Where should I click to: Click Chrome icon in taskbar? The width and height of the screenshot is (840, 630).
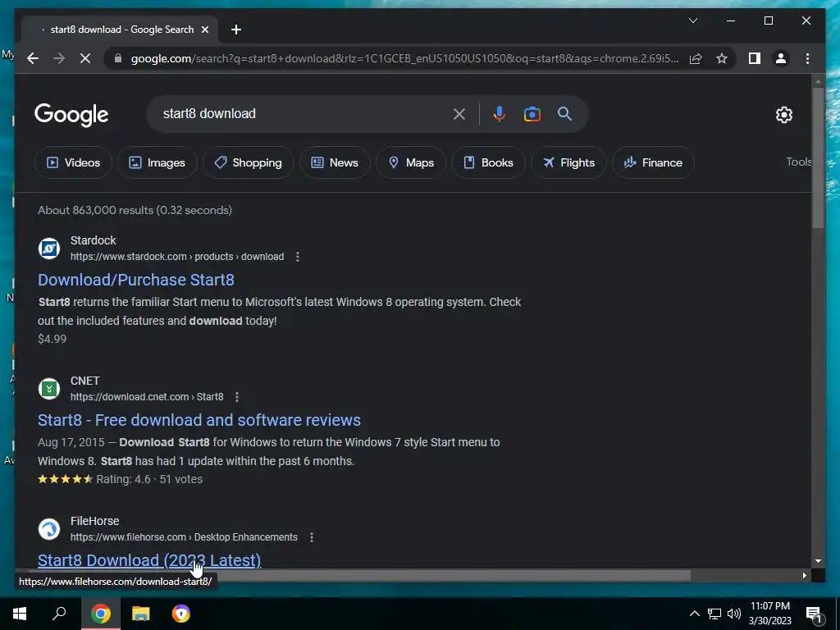click(x=100, y=614)
